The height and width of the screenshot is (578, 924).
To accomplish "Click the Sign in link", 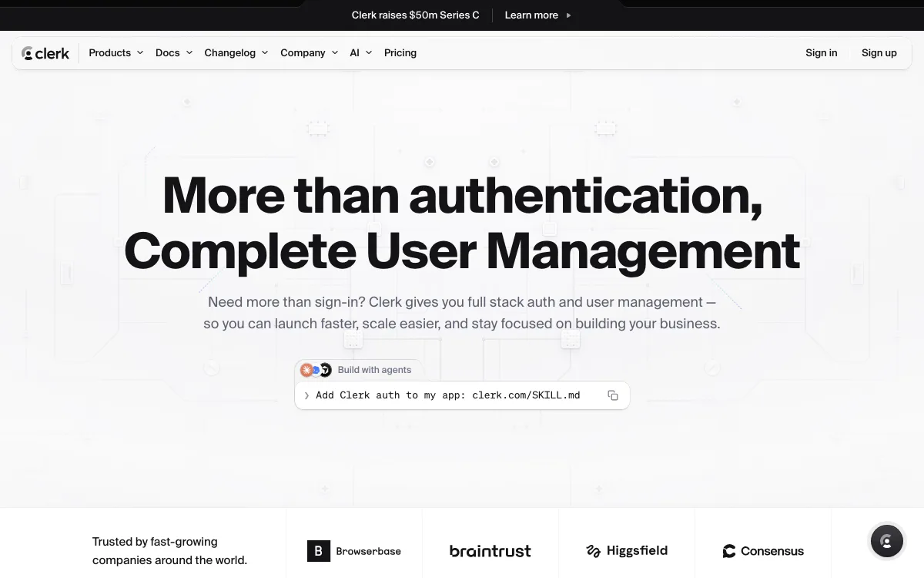I will click(822, 53).
